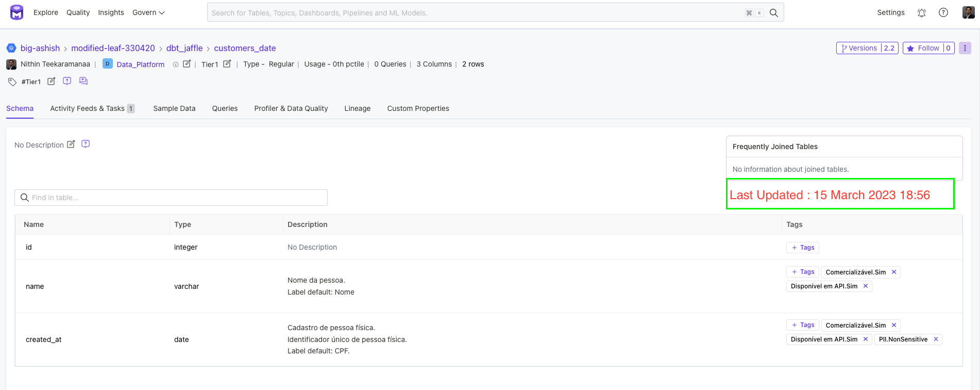This screenshot has height=390, width=980.
Task: Open the dbt_jaffle breadcrumb link
Action: (x=184, y=48)
